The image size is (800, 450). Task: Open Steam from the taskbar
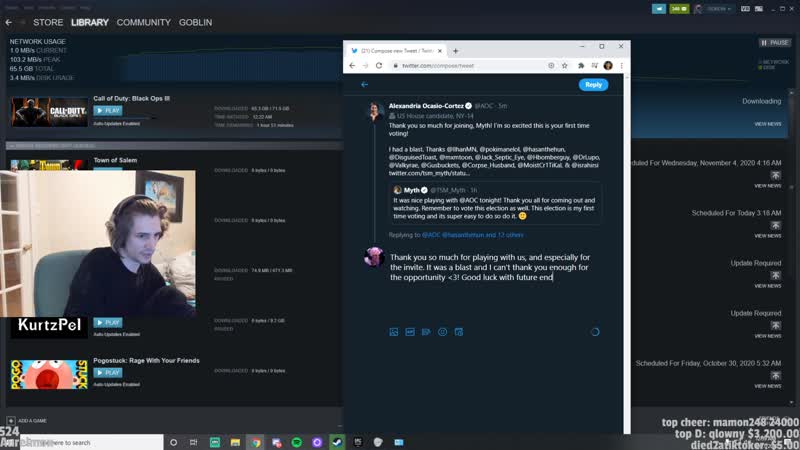337,442
